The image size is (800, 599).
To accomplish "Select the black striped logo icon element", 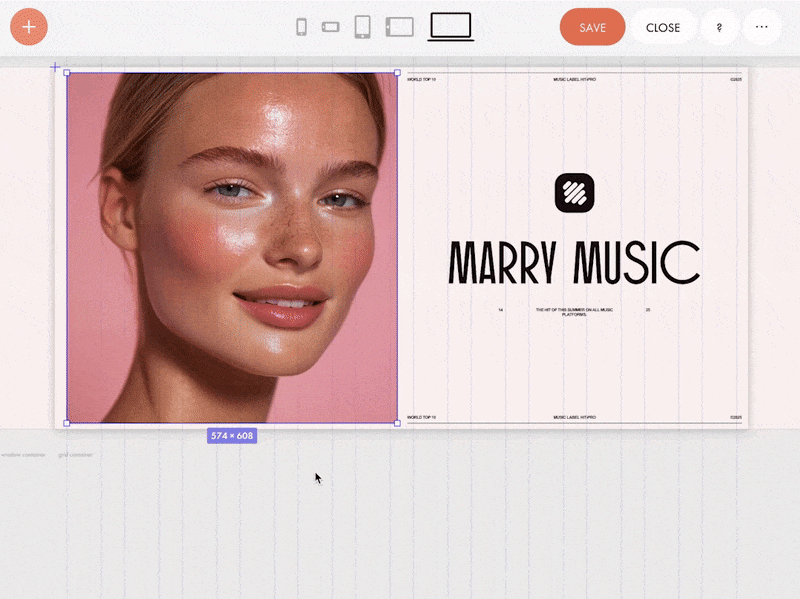I will click(574, 193).
